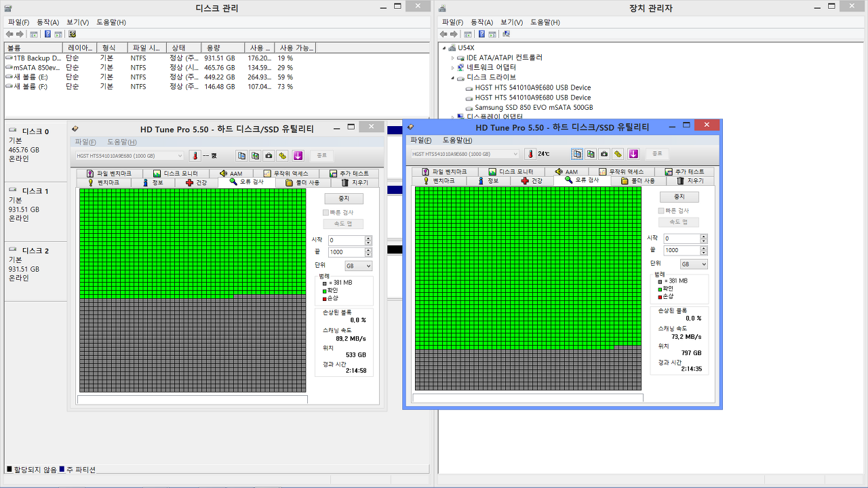Click back arrow in Device Manager toolbar
This screenshot has width=868, height=488.
(443, 34)
